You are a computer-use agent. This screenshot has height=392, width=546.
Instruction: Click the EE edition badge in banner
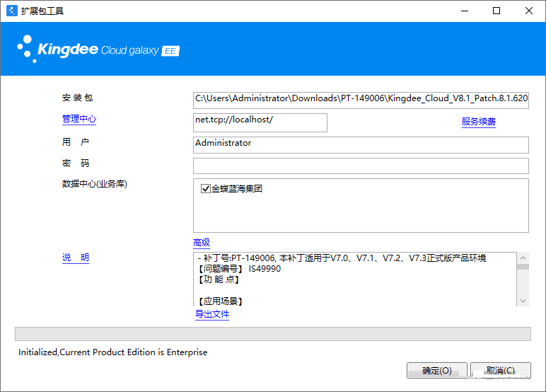click(170, 51)
